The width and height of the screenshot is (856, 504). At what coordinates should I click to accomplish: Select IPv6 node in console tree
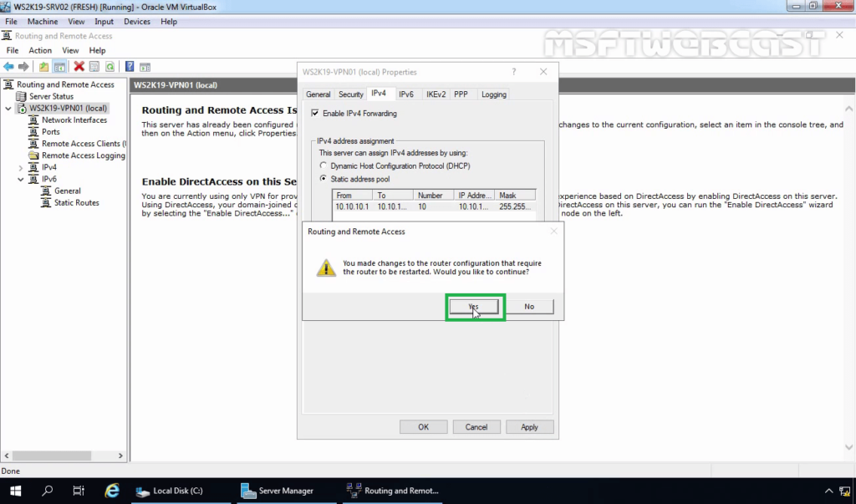(x=49, y=179)
